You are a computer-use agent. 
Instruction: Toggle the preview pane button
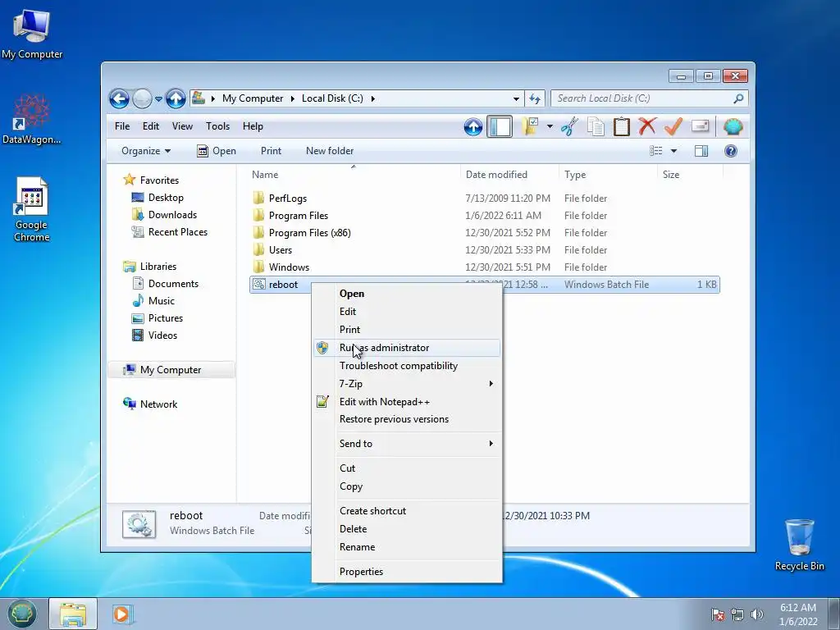[x=701, y=151]
